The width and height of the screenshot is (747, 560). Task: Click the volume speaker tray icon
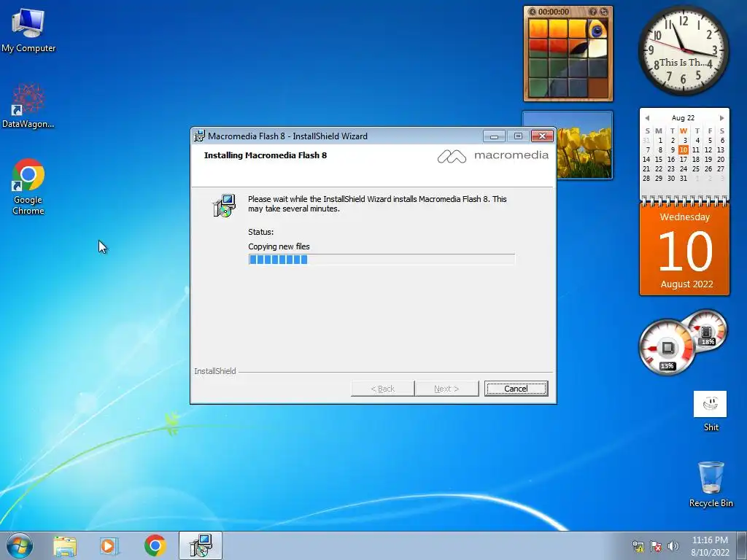(x=673, y=546)
